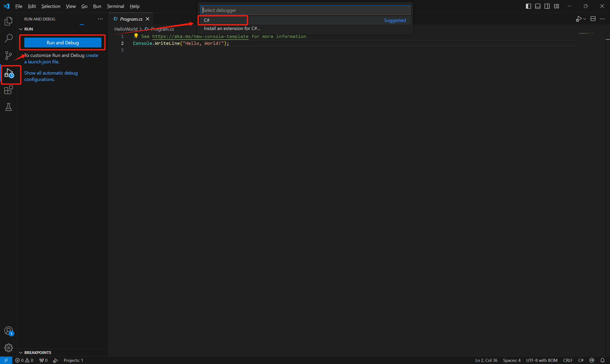The image size is (610, 364).
Task: Toggle the bottom Panel visibility
Action: coord(538,6)
